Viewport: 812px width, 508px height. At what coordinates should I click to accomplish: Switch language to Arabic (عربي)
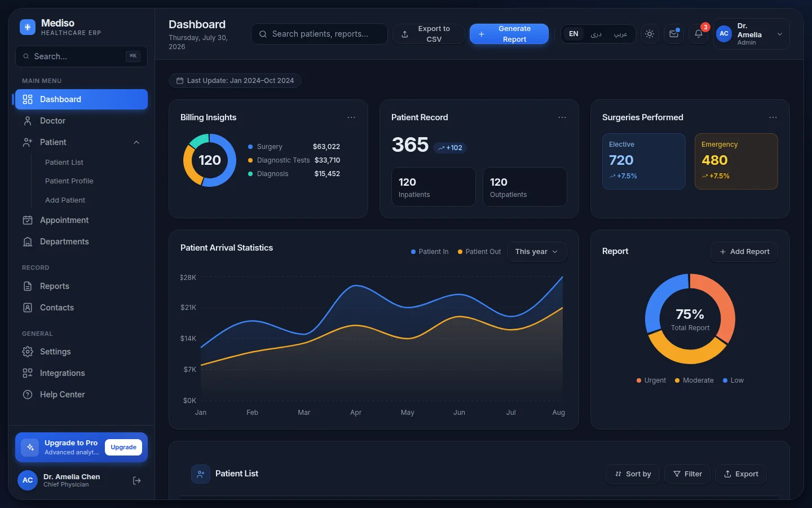[x=620, y=34]
